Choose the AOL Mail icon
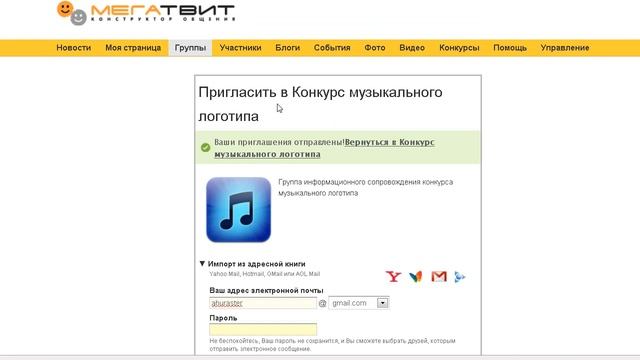The height and width of the screenshot is (360, 640). tap(460, 277)
